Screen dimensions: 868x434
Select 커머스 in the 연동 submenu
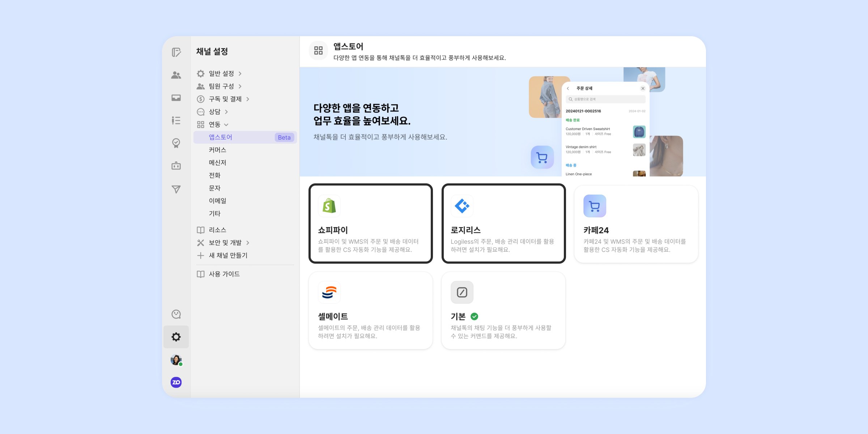click(x=217, y=150)
